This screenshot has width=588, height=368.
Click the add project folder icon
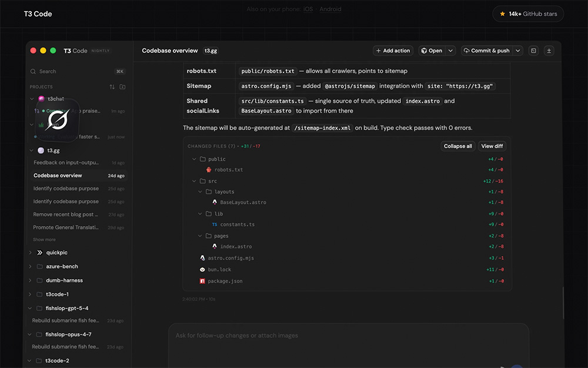(x=122, y=87)
